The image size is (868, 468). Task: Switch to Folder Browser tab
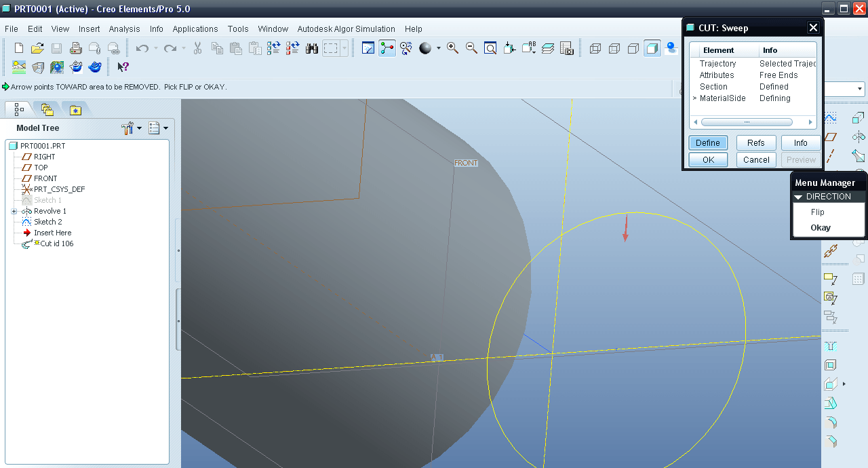47,109
